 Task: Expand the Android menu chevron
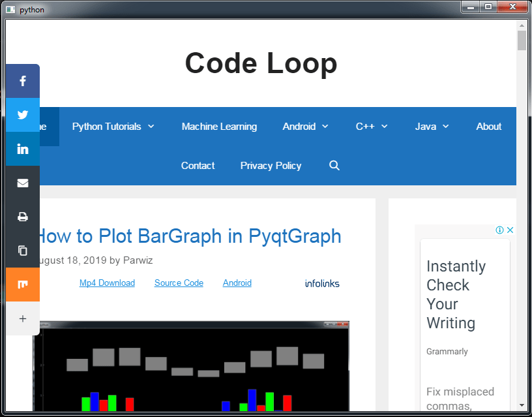click(x=326, y=127)
